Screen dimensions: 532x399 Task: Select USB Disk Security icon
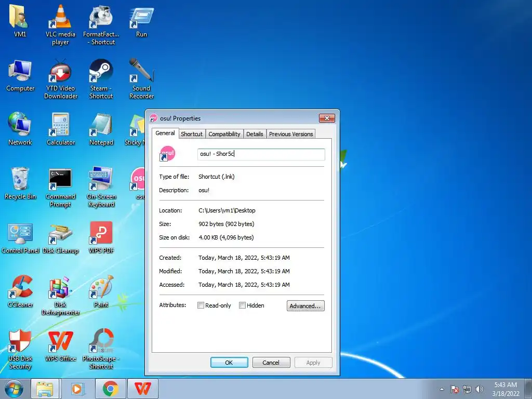point(20,349)
